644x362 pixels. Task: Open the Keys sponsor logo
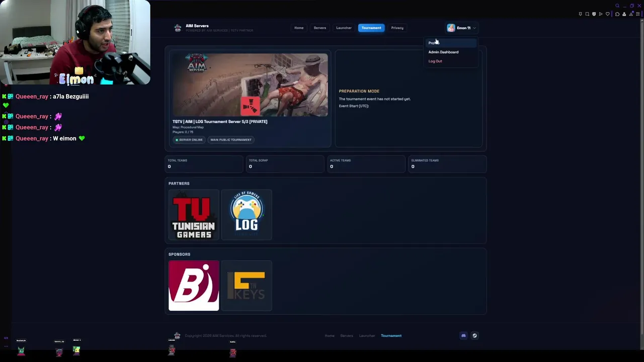(x=247, y=286)
